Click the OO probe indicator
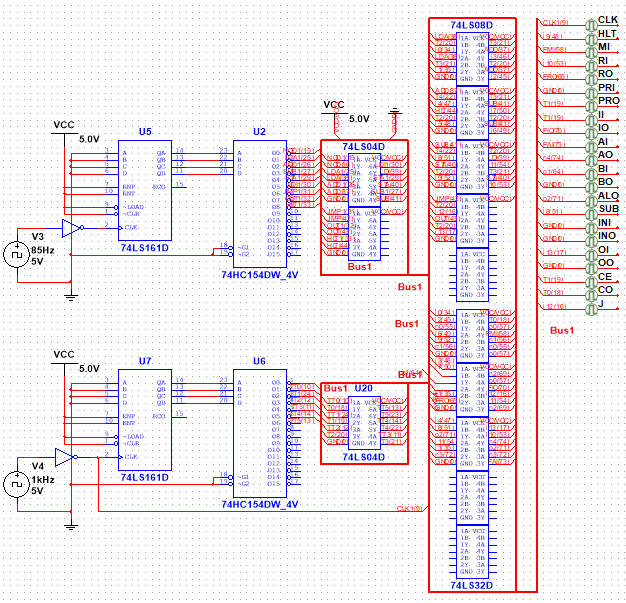 pyautogui.click(x=591, y=268)
